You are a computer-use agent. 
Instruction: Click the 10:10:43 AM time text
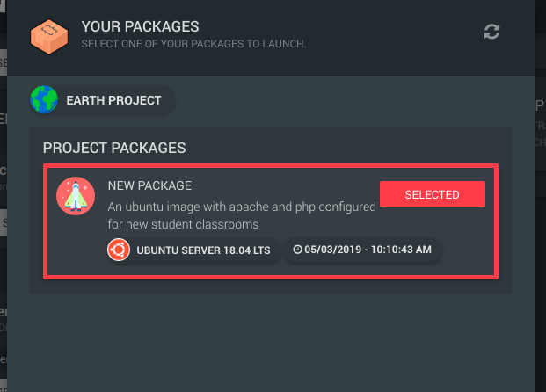coord(401,250)
